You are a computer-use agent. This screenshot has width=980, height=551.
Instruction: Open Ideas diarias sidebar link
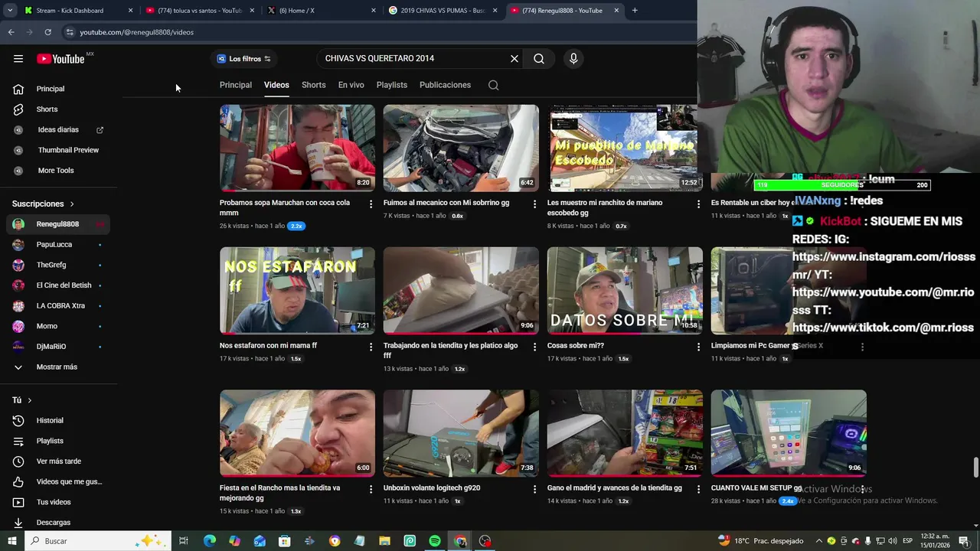[x=58, y=130]
